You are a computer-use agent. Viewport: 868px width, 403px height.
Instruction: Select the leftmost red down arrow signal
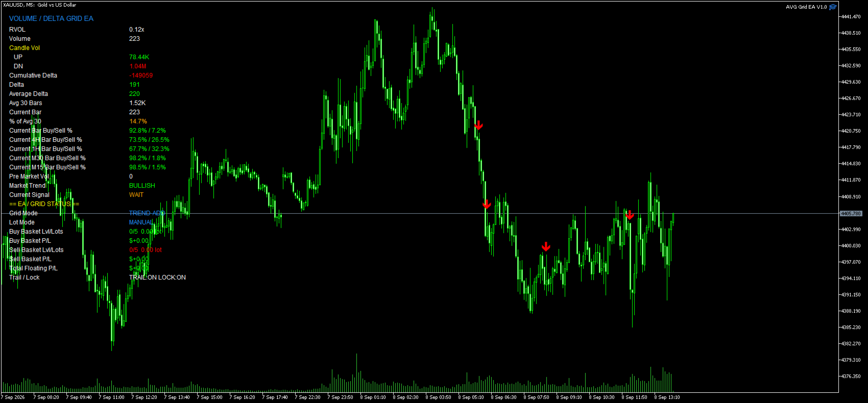[478, 125]
